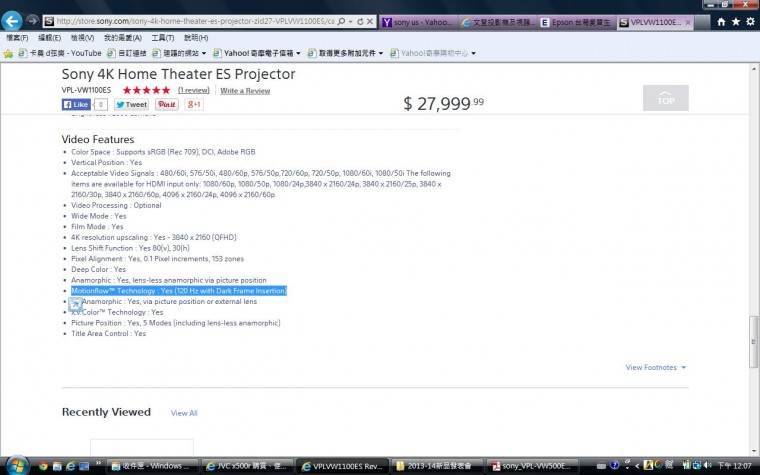Click the accelerator icon below the highlighted text

75,304
